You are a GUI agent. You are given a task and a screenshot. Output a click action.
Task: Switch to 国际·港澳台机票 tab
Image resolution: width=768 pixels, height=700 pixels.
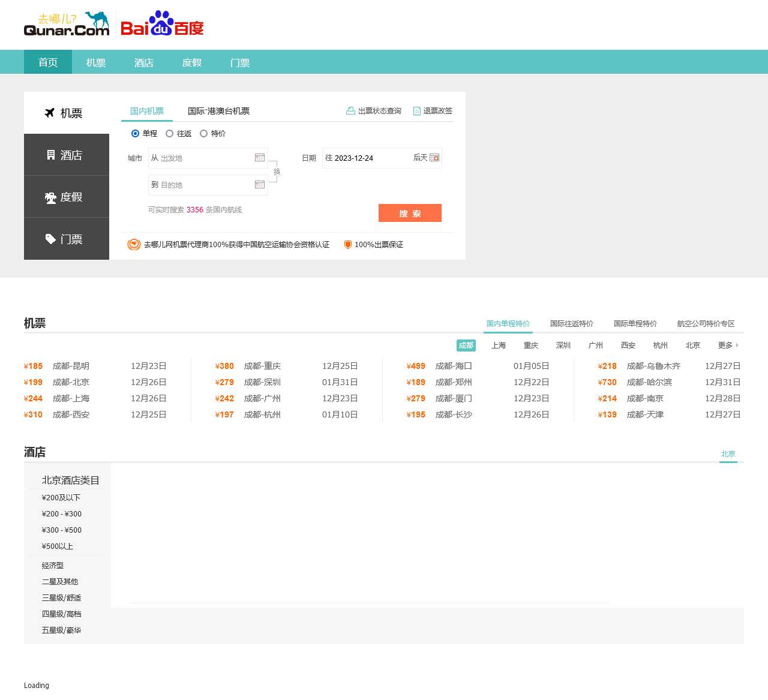pos(218,111)
